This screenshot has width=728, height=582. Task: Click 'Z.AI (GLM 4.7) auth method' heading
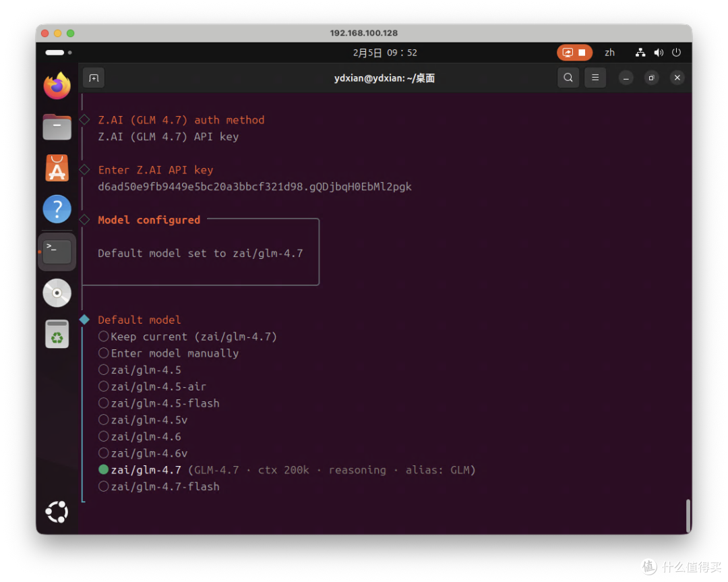click(x=181, y=120)
